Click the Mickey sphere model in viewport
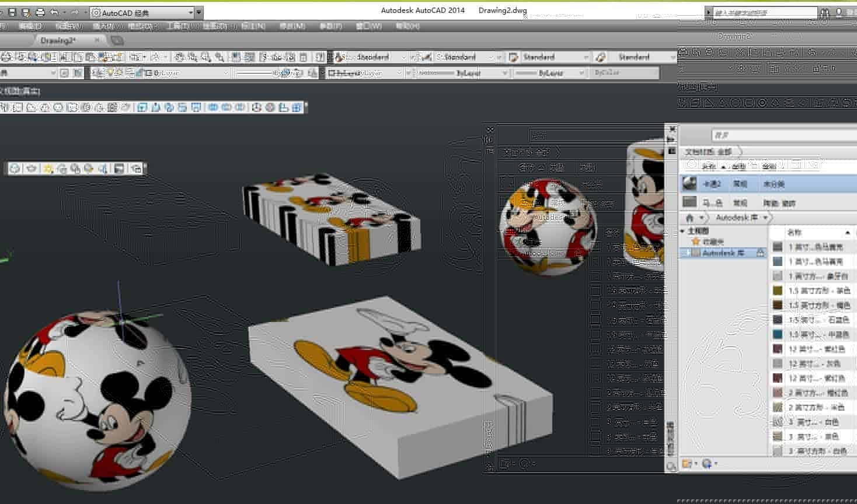 [x=96, y=400]
